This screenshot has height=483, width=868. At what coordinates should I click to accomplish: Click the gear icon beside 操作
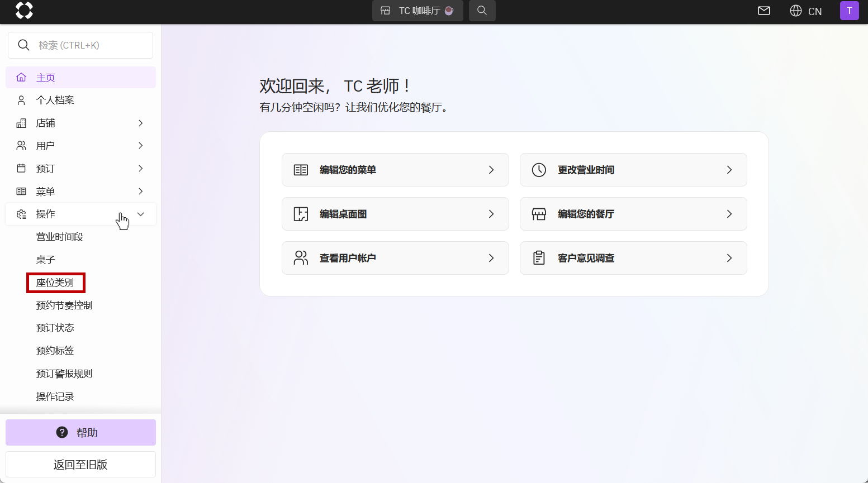pyautogui.click(x=21, y=214)
